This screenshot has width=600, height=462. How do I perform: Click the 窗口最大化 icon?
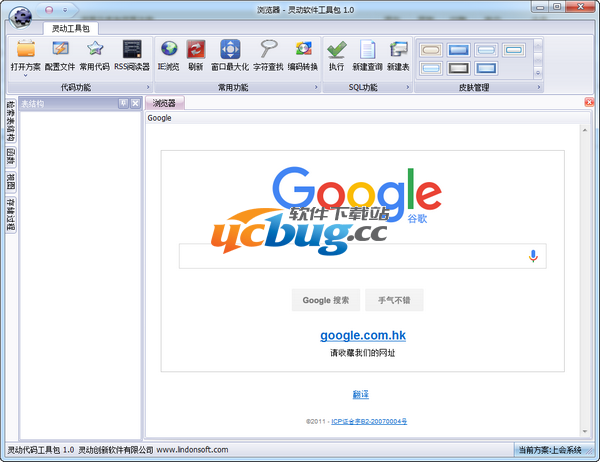pyautogui.click(x=230, y=49)
